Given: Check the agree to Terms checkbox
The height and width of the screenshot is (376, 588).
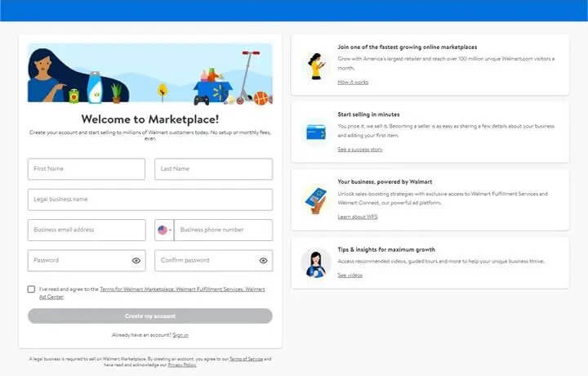Looking at the screenshot, I should tap(31, 289).
